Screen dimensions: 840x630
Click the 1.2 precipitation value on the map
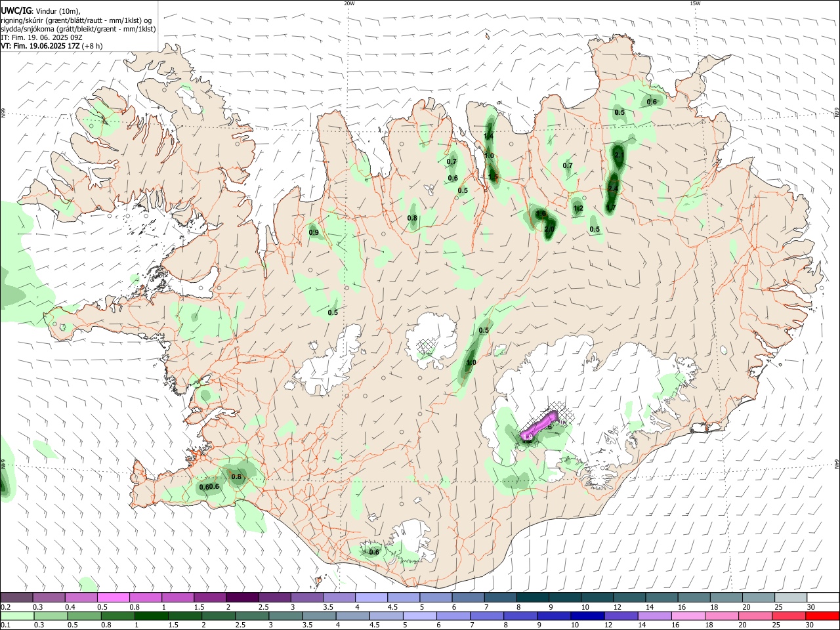point(578,209)
